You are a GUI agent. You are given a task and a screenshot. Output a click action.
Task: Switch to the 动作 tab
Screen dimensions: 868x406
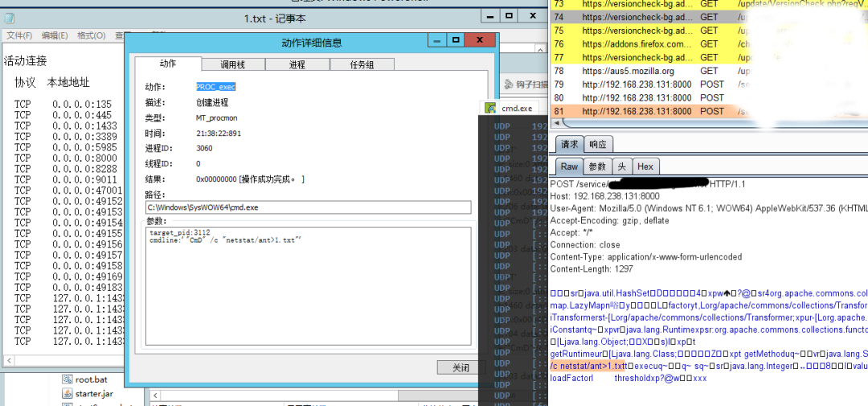(168, 64)
